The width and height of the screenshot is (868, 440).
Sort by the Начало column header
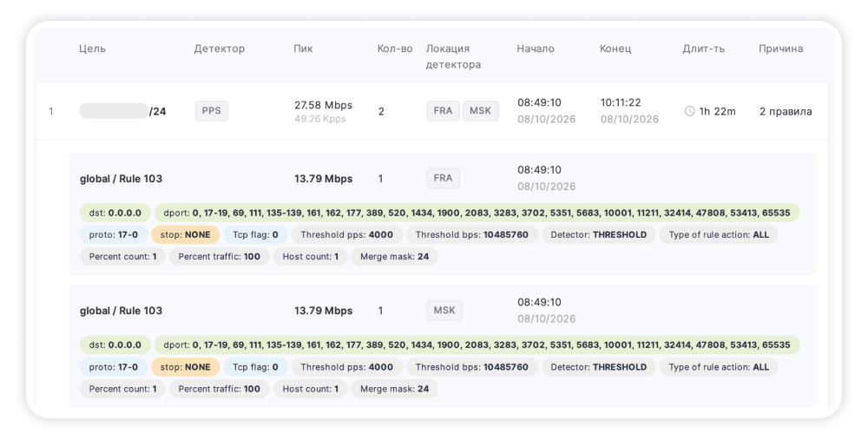pos(536,49)
